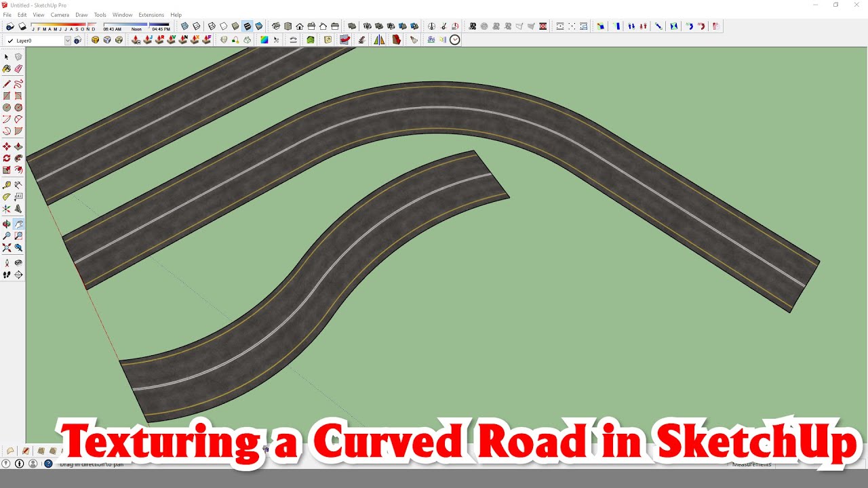Viewport: 868px width, 488px height.
Task: Select the Axes tool
Action: click(x=7, y=209)
